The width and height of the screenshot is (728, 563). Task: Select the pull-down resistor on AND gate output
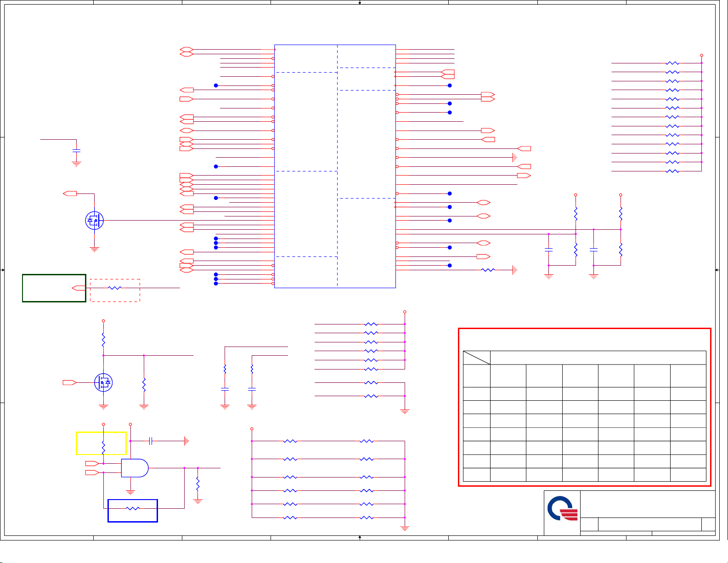click(x=198, y=483)
